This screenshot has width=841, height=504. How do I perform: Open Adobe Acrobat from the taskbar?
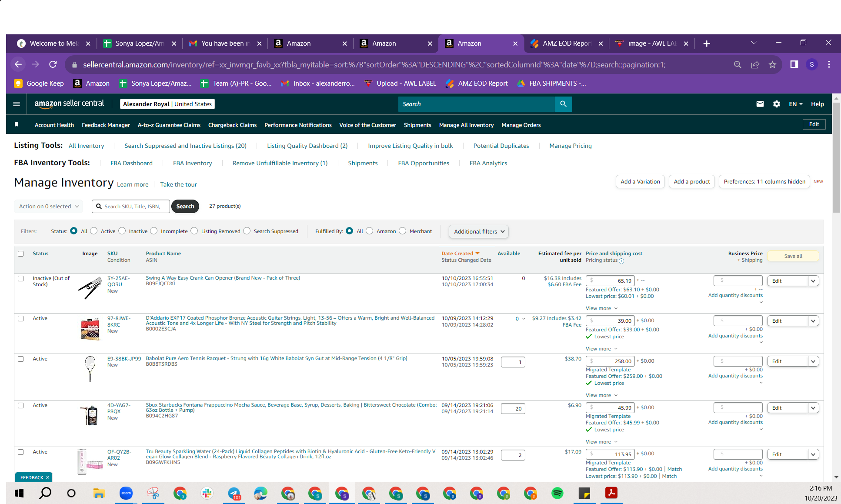pos(611,493)
